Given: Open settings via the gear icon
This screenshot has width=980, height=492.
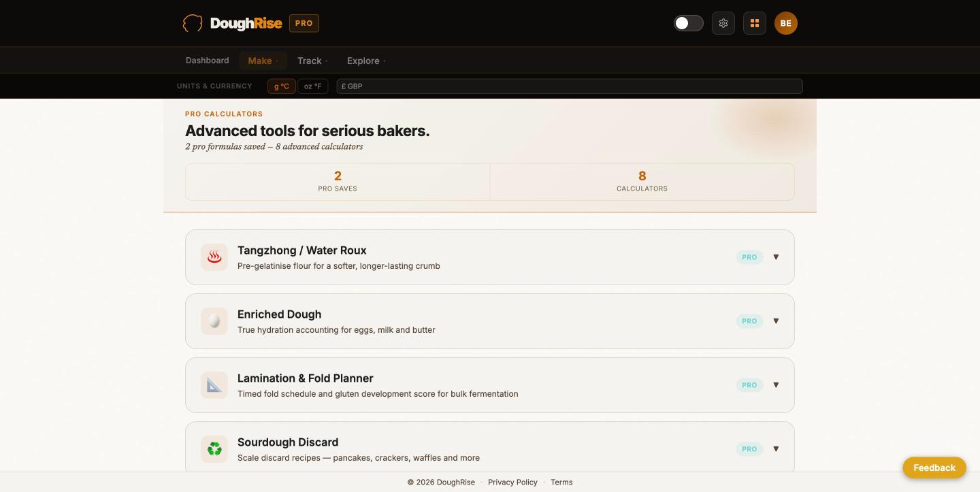Looking at the screenshot, I should point(723,23).
